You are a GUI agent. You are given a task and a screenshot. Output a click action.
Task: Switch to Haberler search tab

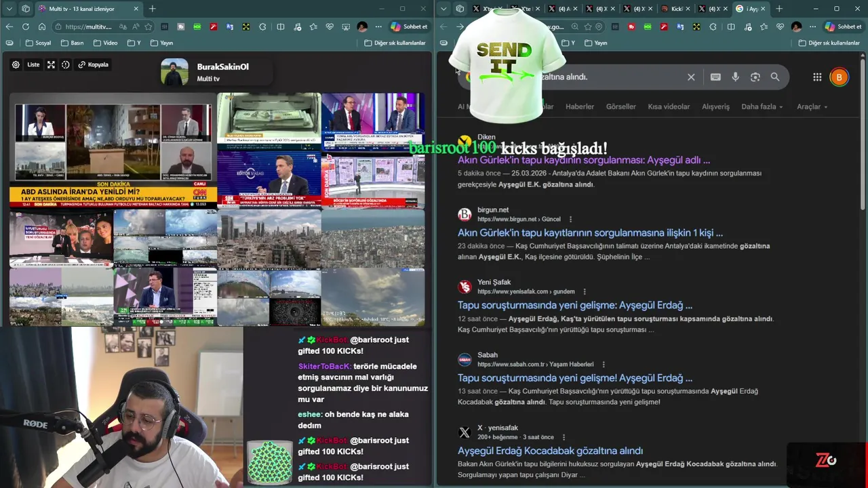(x=580, y=106)
